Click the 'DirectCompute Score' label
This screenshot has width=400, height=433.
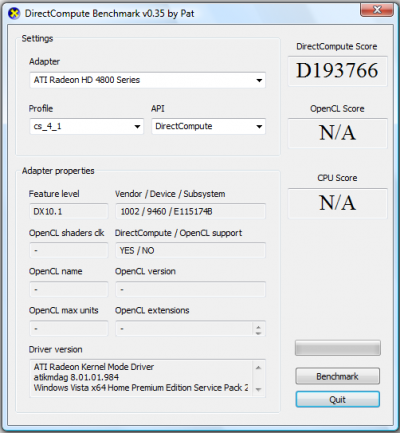(337, 46)
